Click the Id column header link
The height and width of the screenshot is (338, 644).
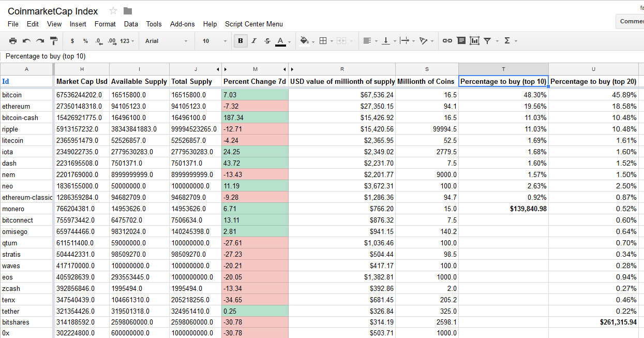click(6, 81)
